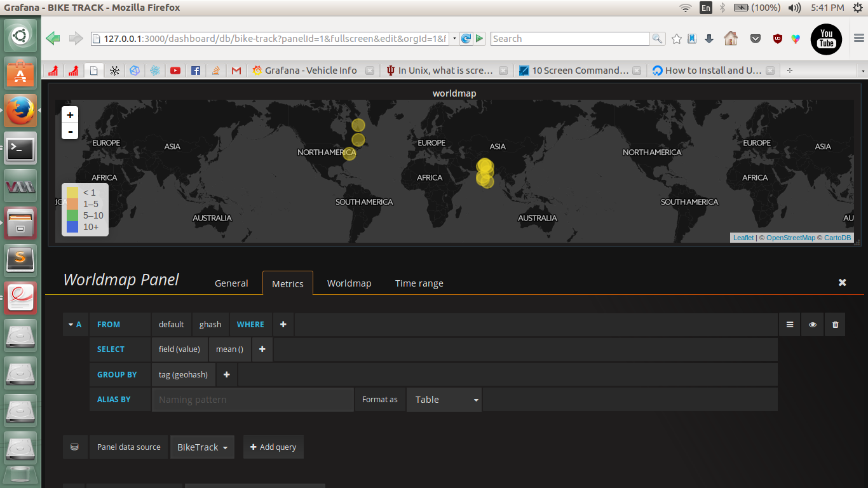The width and height of the screenshot is (868, 488).
Task: Open query A hamburger options menu
Action: (790, 325)
